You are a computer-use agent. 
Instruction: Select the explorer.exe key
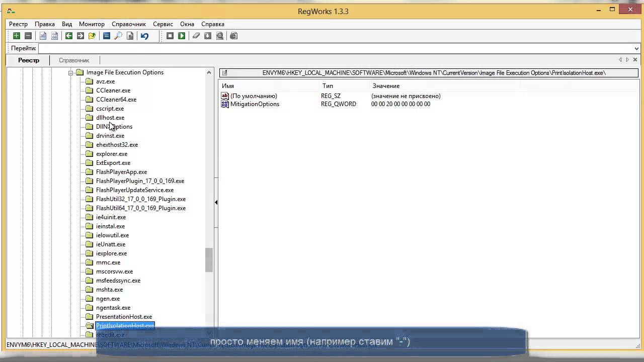pos(112,154)
